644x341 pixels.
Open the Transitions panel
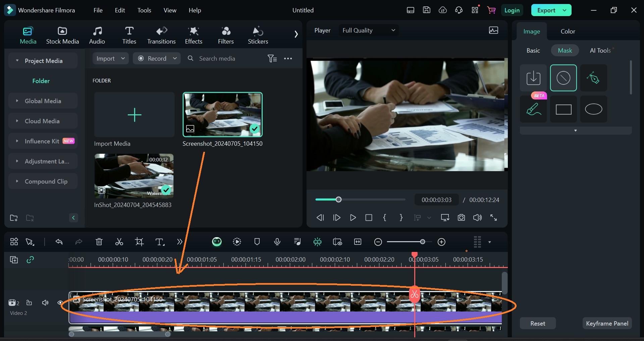(161, 35)
